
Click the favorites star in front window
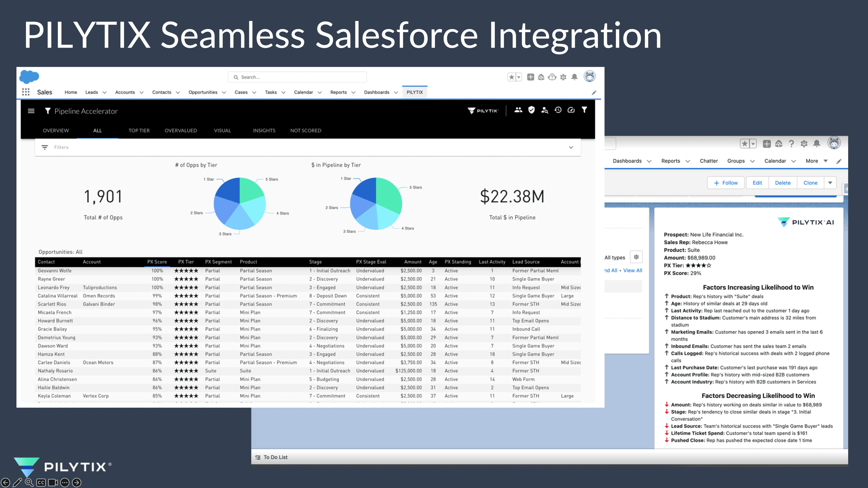(x=512, y=77)
